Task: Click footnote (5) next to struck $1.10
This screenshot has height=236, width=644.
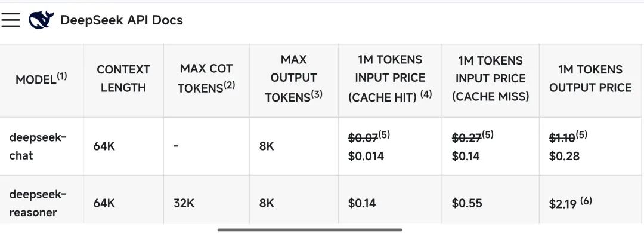Action: [581, 134]
